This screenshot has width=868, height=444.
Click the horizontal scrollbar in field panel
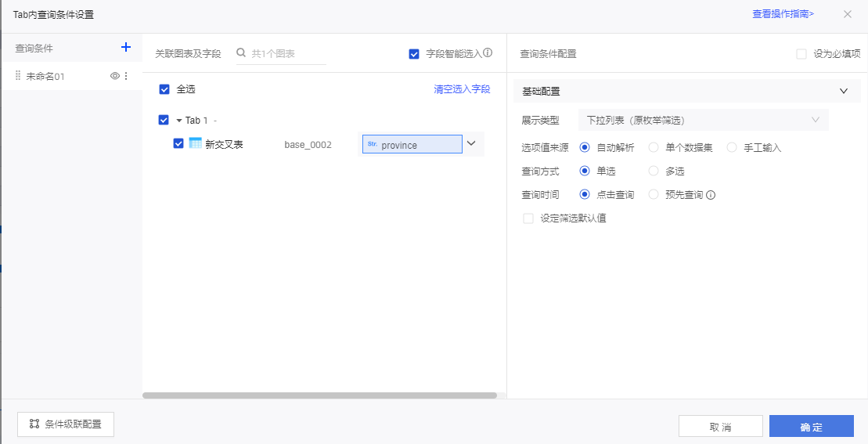coord(319,395)
